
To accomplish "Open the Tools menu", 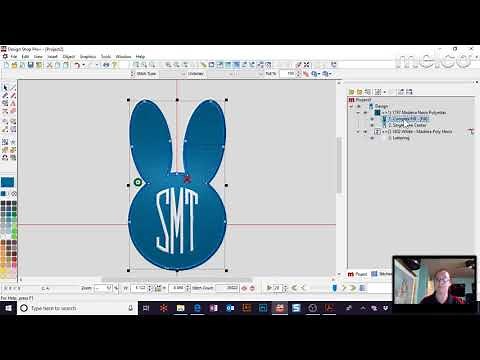I will (x=106, y=57).
